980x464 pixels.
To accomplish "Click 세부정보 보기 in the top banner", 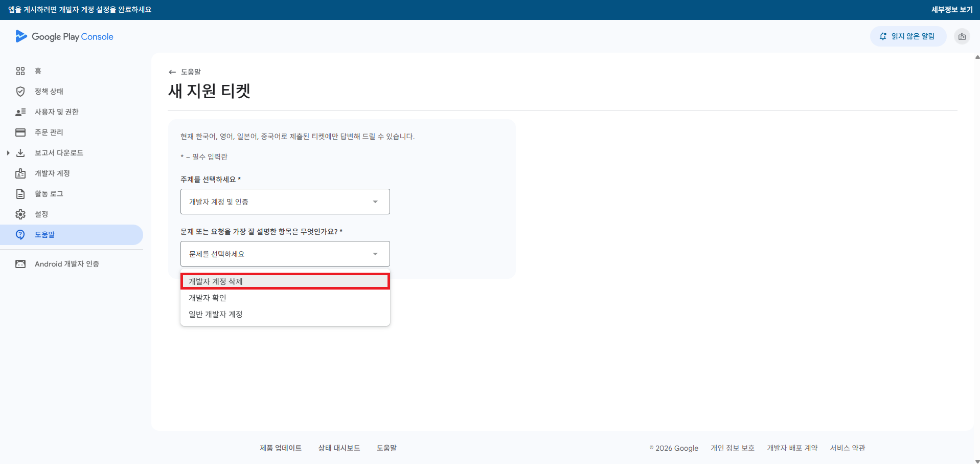I will (x=952, y=10).
